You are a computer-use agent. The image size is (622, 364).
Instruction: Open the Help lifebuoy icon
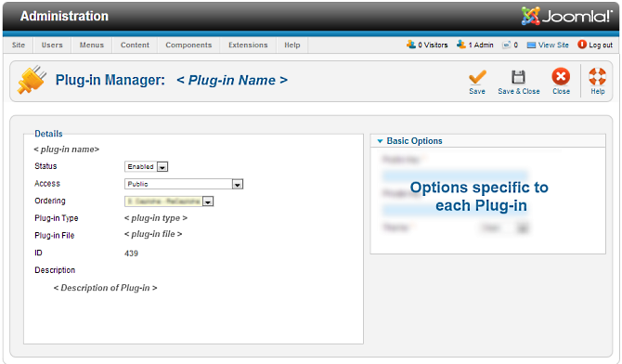click(x=598, y=76)
